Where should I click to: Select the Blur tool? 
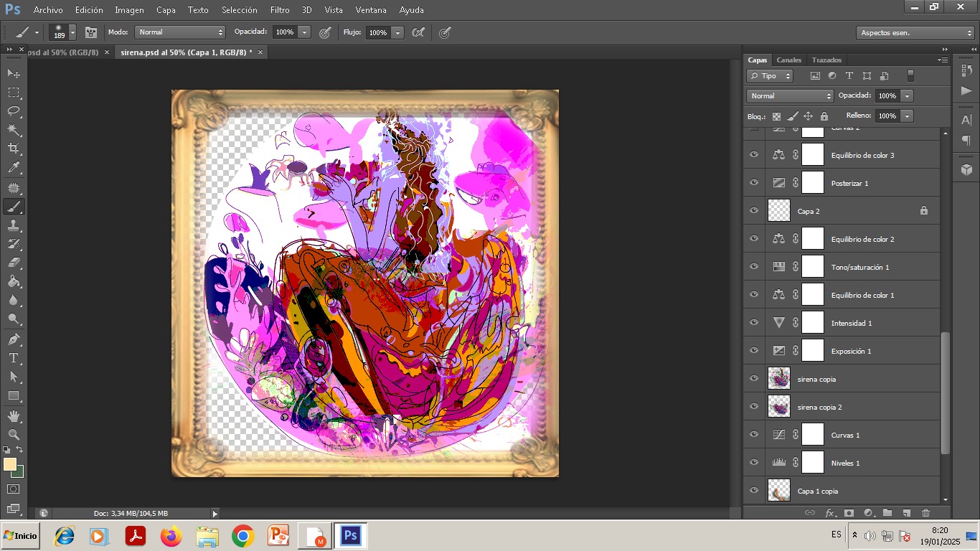(x=14, y=300)
